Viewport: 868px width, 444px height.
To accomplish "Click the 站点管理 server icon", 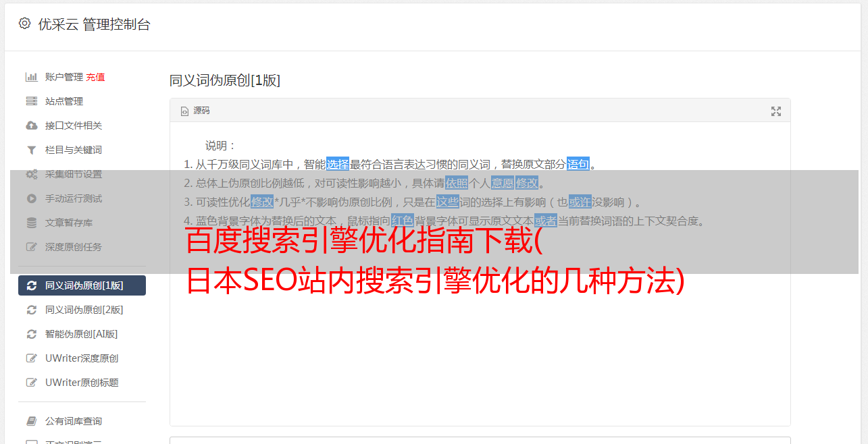I will pos(31,101).
